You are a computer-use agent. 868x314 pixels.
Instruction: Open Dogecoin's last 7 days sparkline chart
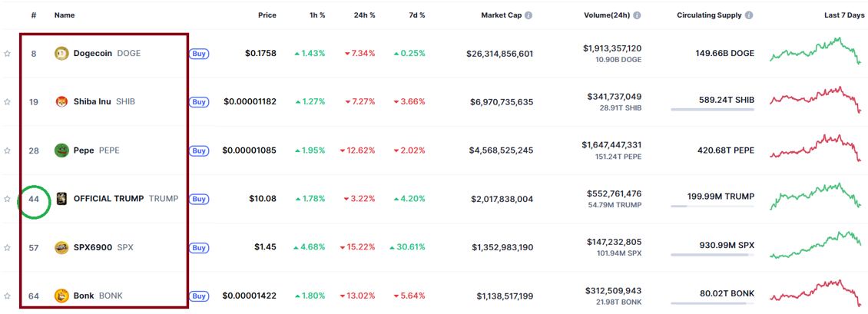click(x=815, y=54)
